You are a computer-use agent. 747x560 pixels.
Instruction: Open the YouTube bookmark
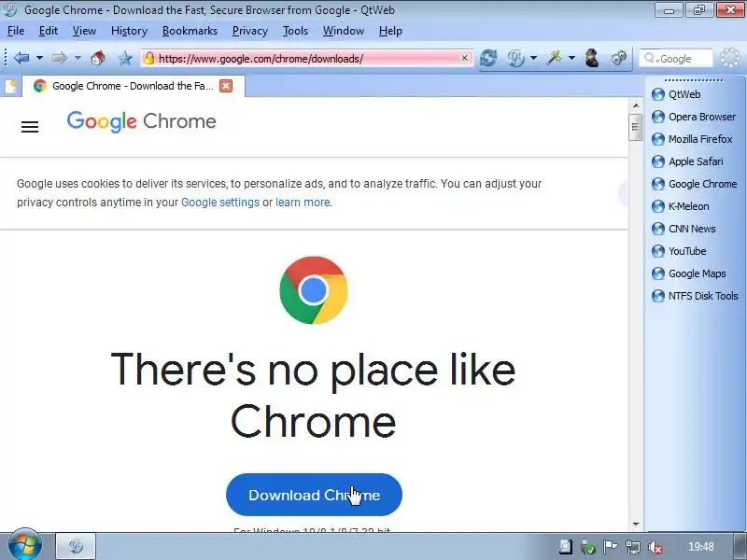(x=679, y=251)
